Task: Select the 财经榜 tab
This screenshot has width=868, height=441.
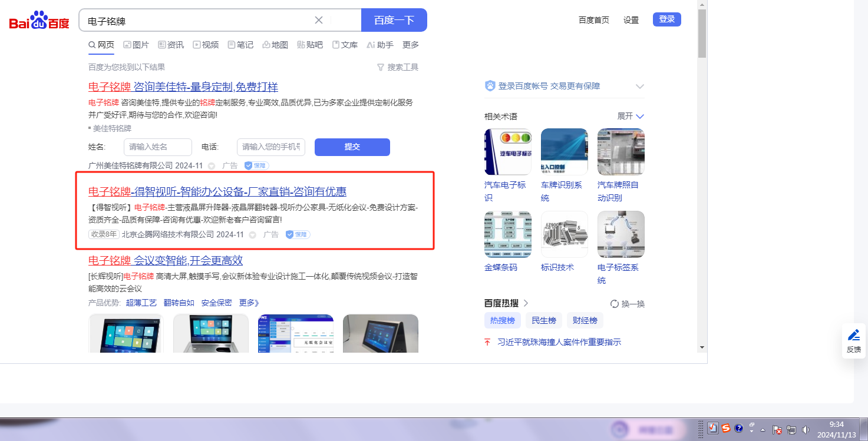Action: click(585, 320)
